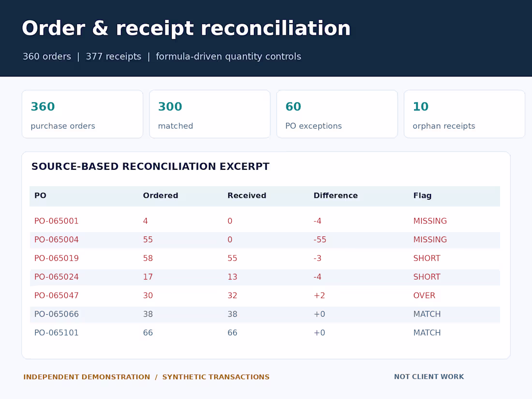Click MISSING flag for PO-065001
Viewport: 532px width, 399px height.
tap(430, 221)
